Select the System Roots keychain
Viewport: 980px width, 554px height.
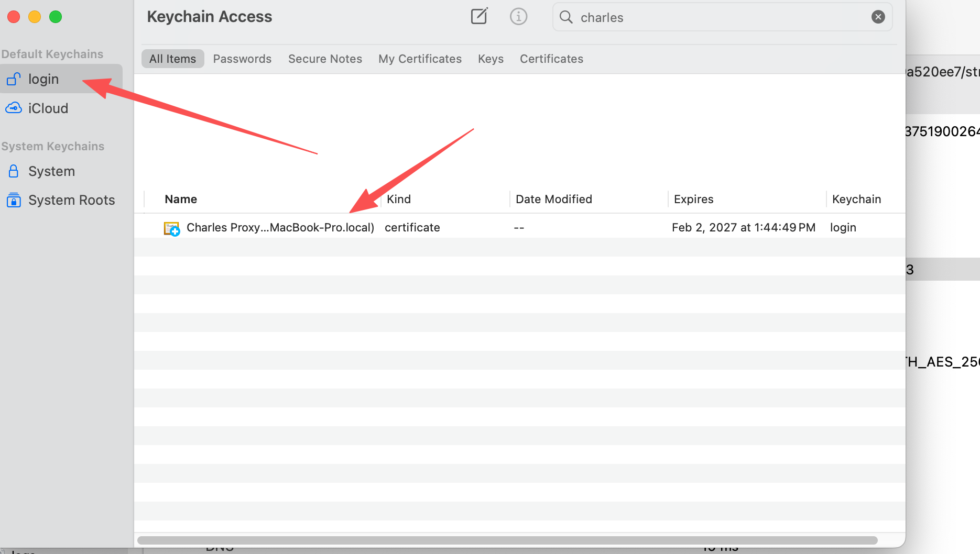pos(61,200)
